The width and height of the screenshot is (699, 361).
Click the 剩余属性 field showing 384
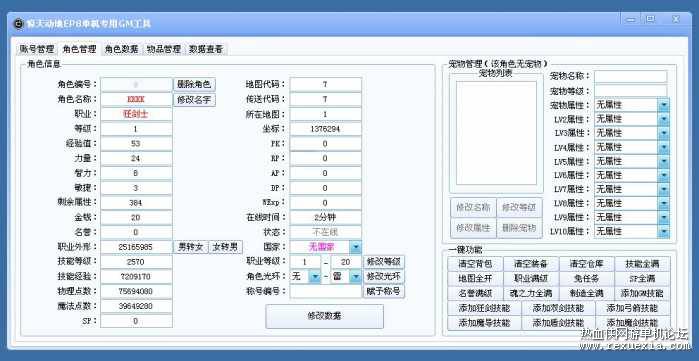136,203
